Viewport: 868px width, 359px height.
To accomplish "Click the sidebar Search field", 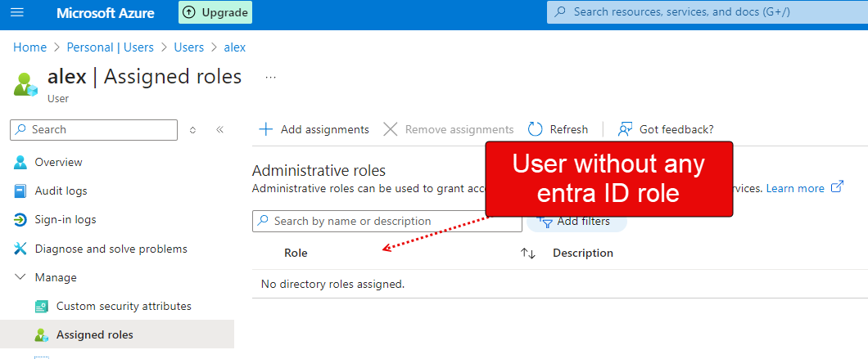I will point(93,129).
